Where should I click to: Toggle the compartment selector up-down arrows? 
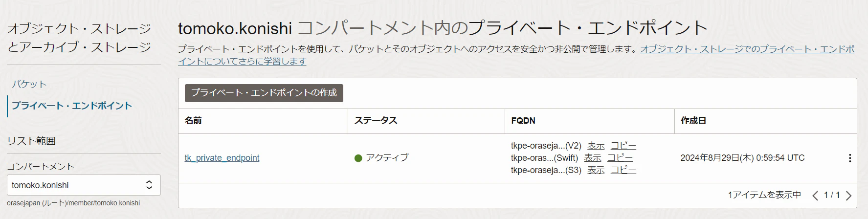(x=149, y=185)
